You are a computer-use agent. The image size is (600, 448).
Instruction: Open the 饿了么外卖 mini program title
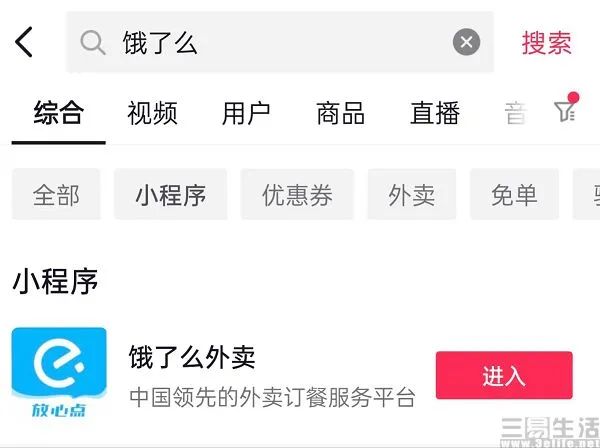tap(192, 357)
